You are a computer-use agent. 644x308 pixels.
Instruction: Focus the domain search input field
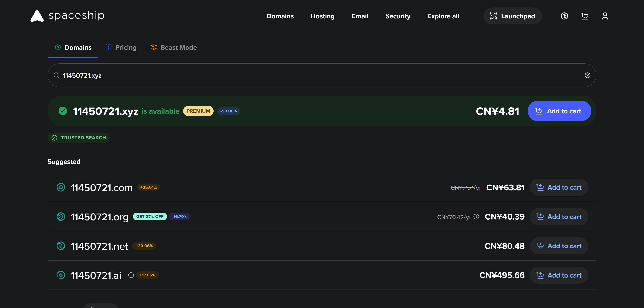pyautogui.click(x=322, y=75)
